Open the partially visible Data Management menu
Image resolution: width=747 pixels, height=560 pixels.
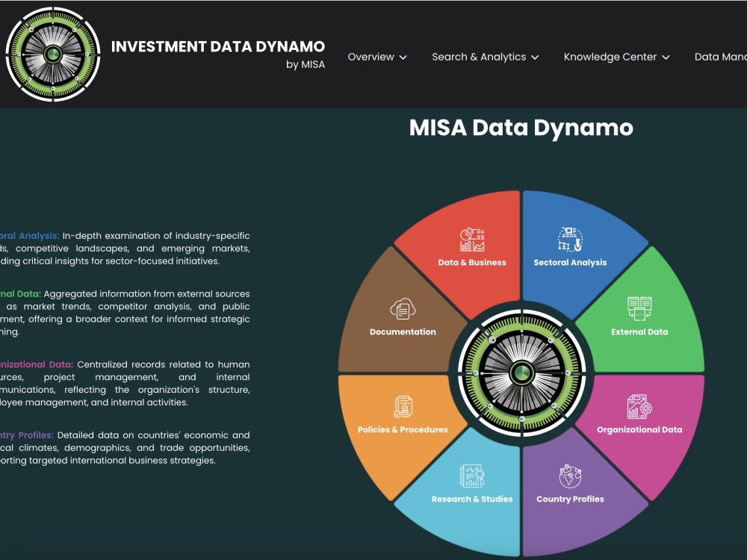click(720, 57)
